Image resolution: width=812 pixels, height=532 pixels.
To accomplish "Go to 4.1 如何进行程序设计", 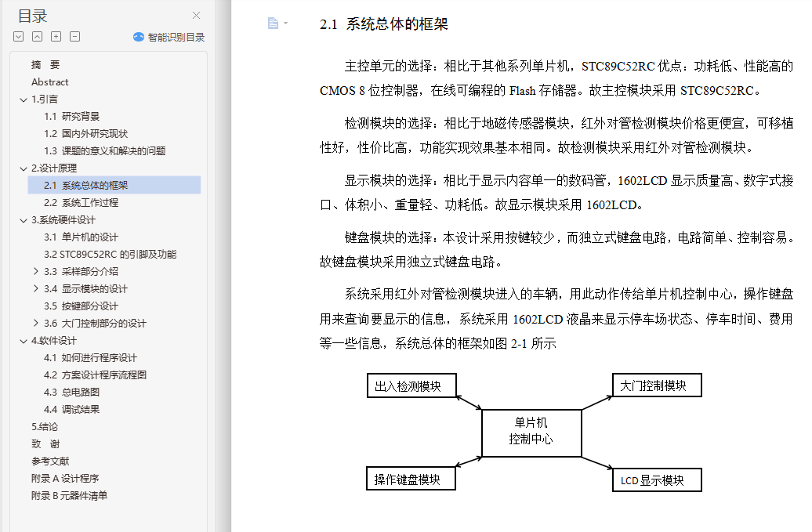I will tap(90, 357).
